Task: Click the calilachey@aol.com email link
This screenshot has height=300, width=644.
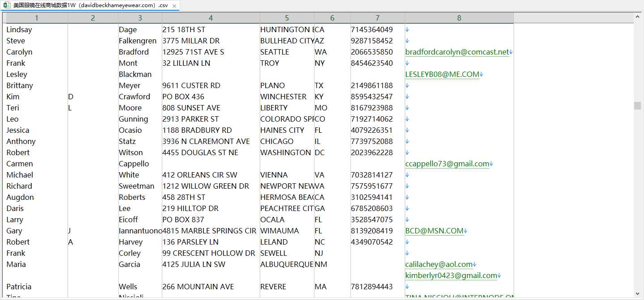Action: 439,264
